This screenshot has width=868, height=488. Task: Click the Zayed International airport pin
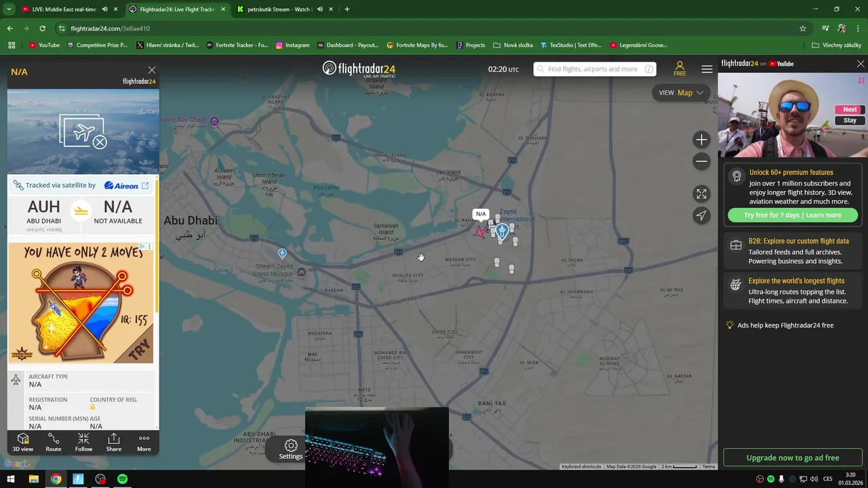coord(502,231)
